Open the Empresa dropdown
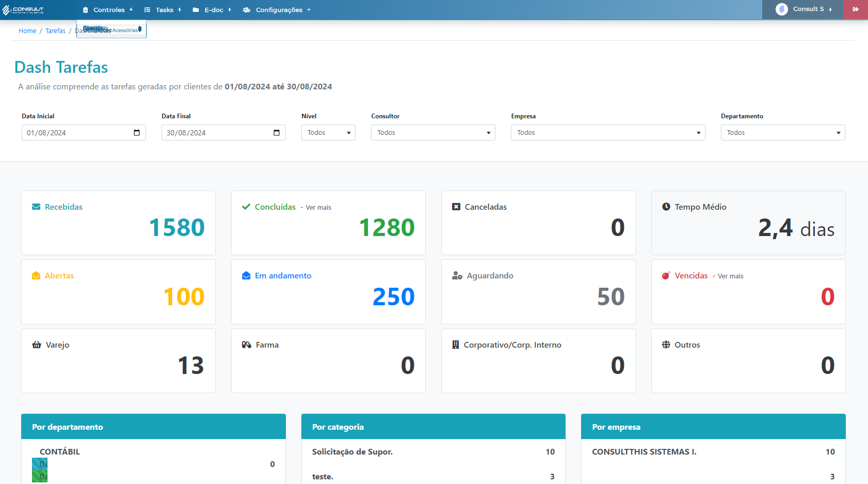The height and width of the screenshot is (484, 868). [x=608, y=133]
